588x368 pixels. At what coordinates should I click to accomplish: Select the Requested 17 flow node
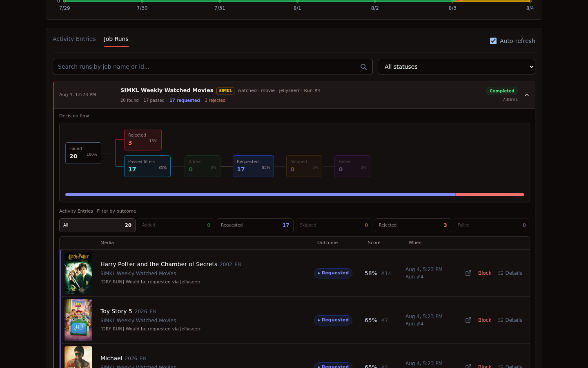click(253, 166)
